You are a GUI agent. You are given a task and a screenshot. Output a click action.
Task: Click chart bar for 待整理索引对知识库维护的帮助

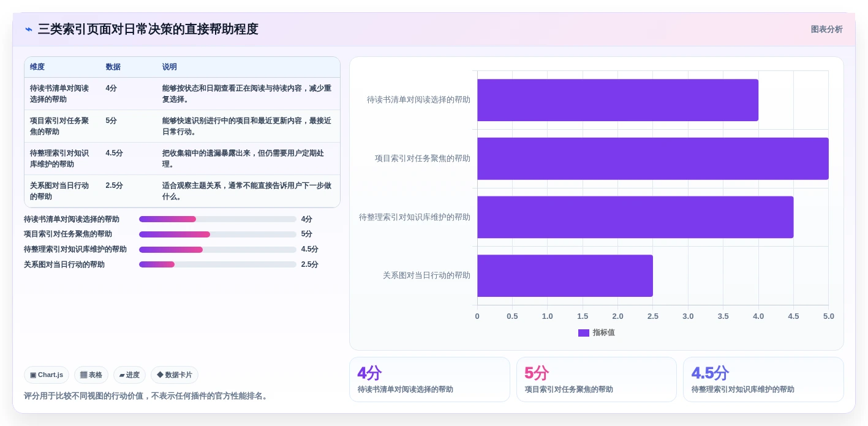pos(635,217)
